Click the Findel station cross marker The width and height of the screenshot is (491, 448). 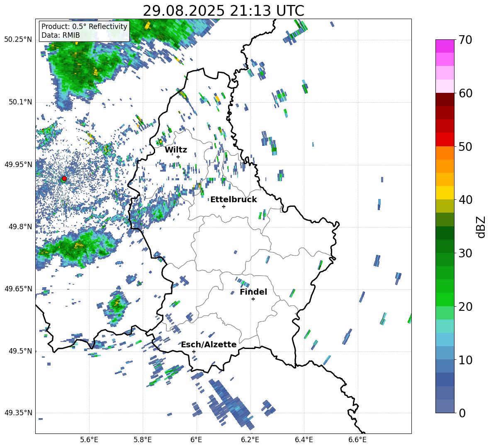(x=253, y=299)
